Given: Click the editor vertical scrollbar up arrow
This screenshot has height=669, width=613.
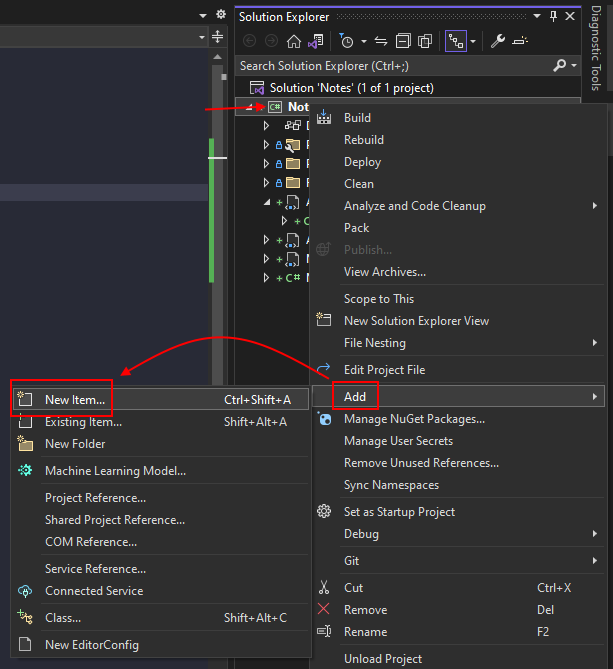Looking at the screenshot, I should pyautogui.click(x=218, y=57).
